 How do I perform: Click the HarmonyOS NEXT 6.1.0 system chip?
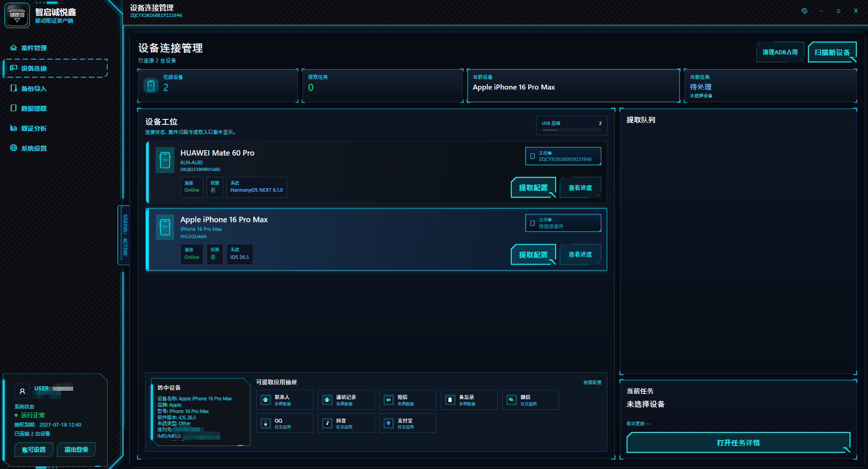256,187
